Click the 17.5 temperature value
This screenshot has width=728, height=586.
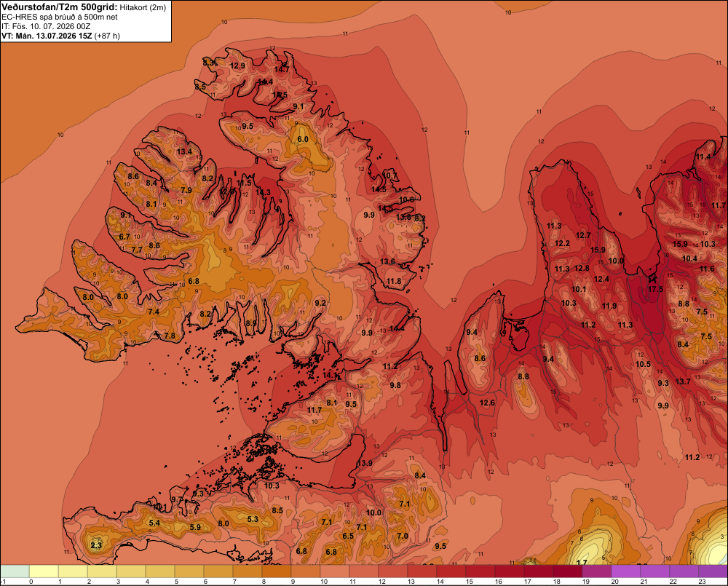pyautogui.click(x=655, y=289)
